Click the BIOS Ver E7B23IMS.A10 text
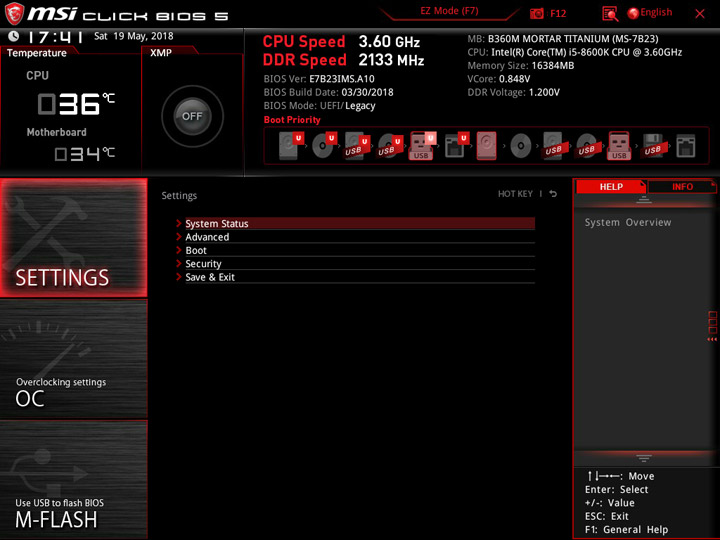This screenshot has width=720, height=540. click(x=319, y=79)
